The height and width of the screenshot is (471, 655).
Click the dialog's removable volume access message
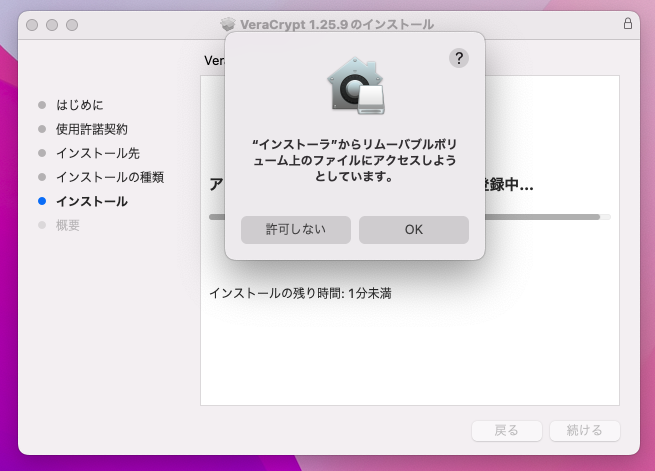pyautogui.click(x=355, y=160)
